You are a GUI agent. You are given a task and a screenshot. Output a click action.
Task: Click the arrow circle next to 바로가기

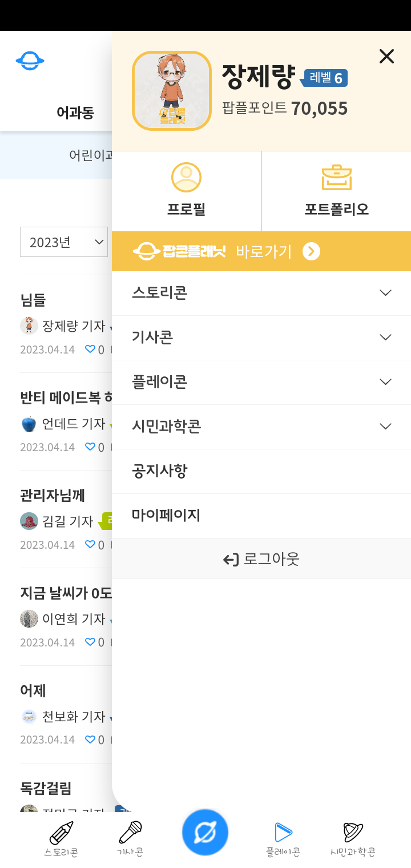click(311, 251)
